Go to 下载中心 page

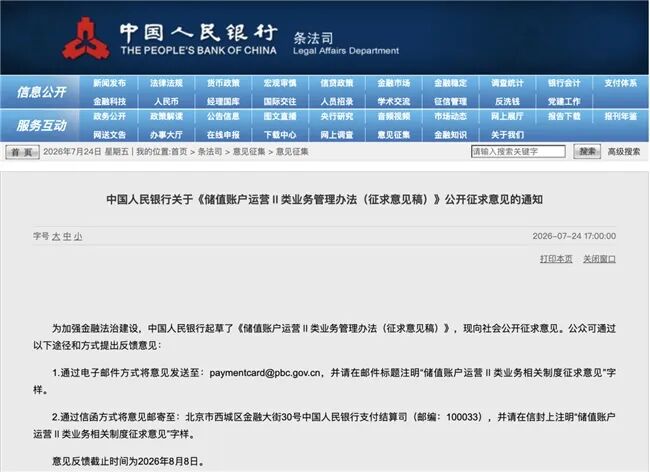click(280, 135)
